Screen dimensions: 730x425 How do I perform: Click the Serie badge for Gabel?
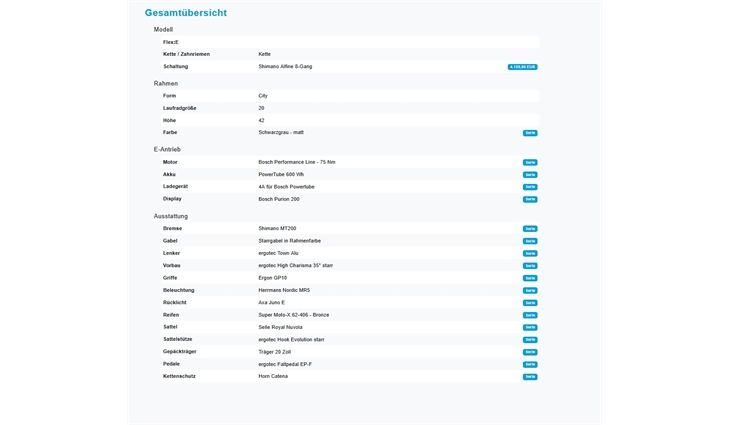coord(530,241)
